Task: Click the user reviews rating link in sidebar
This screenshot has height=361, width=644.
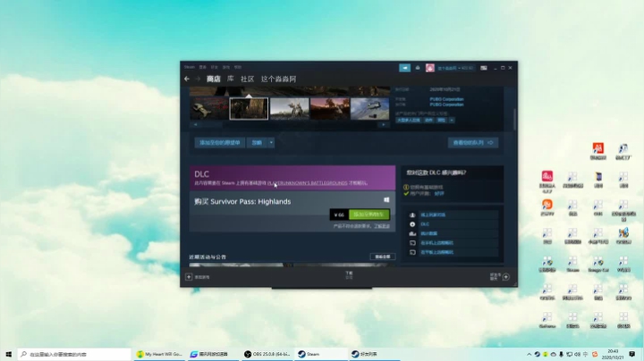Action: 439,193
